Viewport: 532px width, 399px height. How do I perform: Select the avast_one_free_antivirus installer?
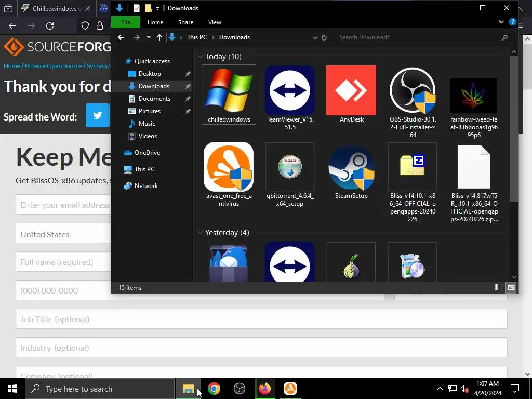[x=229, y=175]
